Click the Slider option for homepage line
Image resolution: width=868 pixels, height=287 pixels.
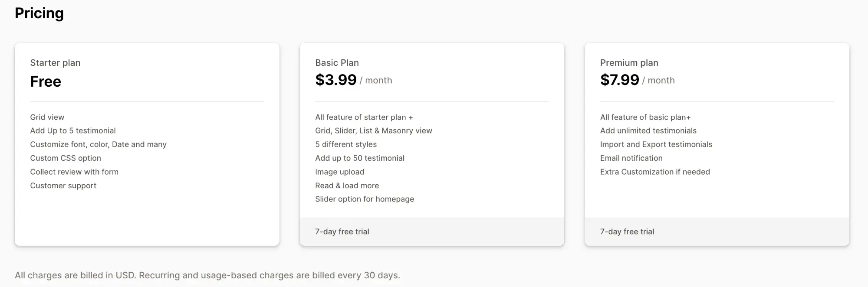[365, 199]
